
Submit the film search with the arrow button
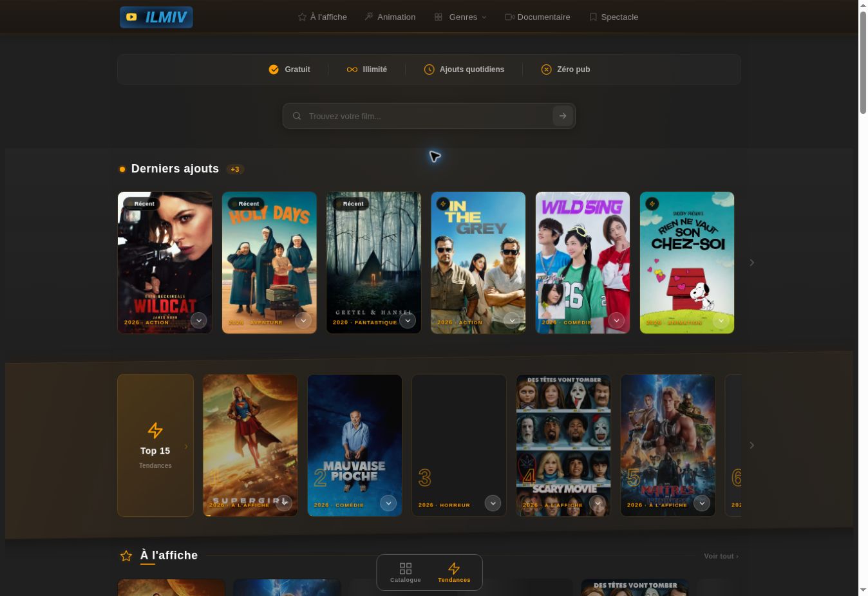563,116
